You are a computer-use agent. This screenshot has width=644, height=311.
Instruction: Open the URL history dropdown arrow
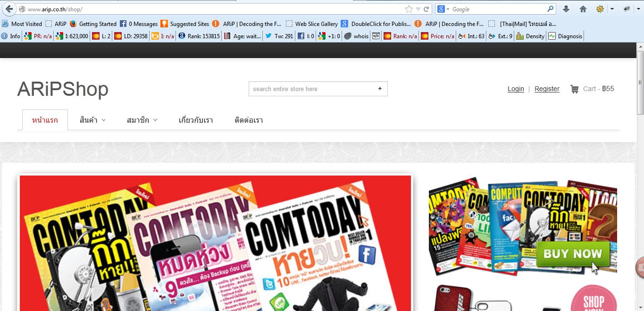418,9
